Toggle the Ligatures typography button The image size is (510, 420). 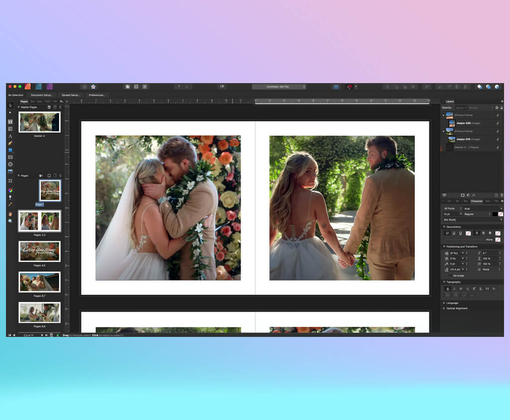point(448,289)
